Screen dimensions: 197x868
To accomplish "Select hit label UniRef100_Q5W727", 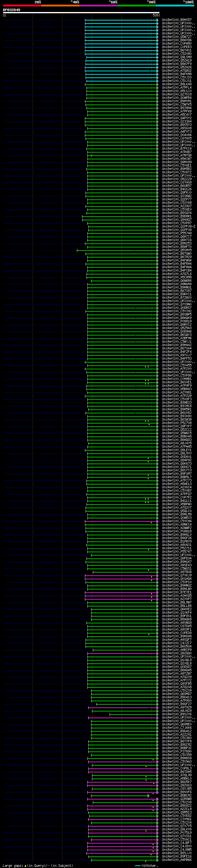I will (x=176, y=37).
